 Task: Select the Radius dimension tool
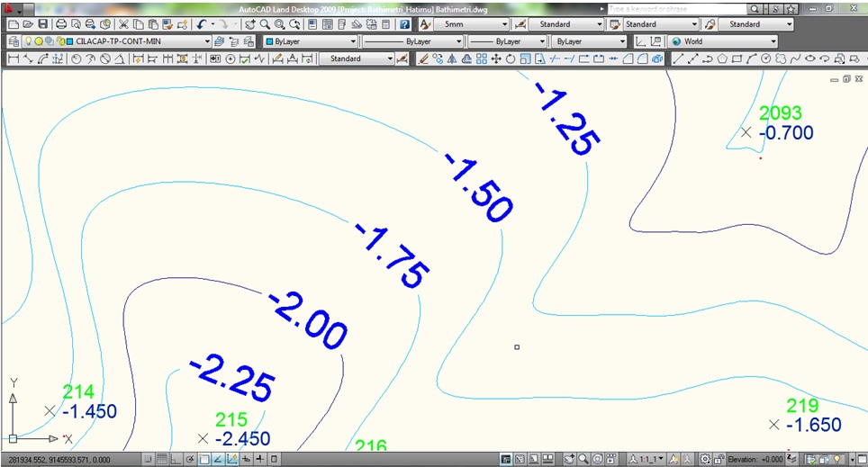76,58
